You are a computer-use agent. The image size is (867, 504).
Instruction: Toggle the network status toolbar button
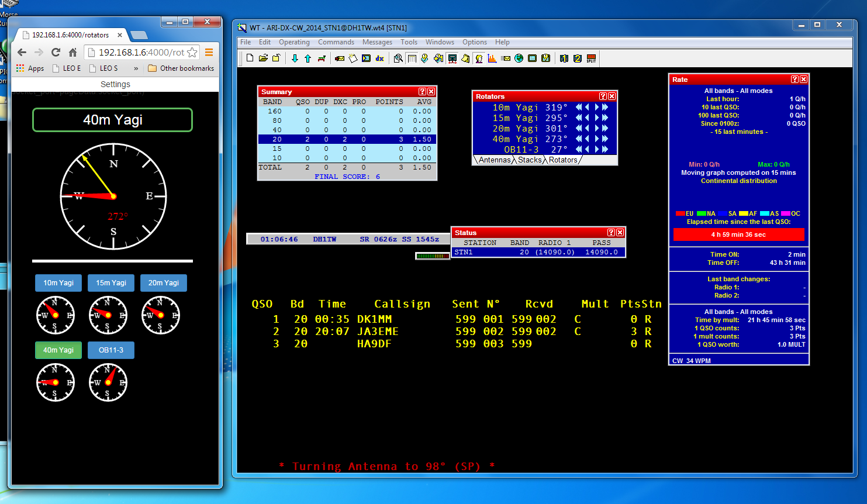click(452, 58)
